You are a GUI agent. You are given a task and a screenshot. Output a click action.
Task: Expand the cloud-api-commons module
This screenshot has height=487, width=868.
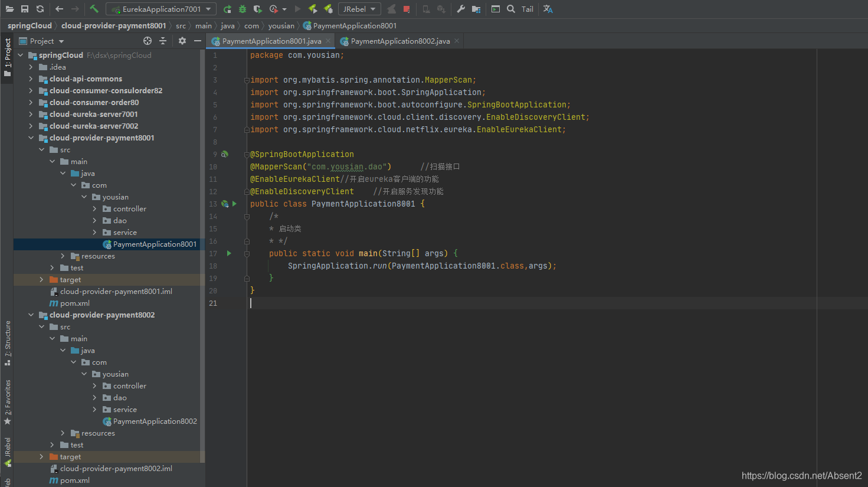coord(31,79)
